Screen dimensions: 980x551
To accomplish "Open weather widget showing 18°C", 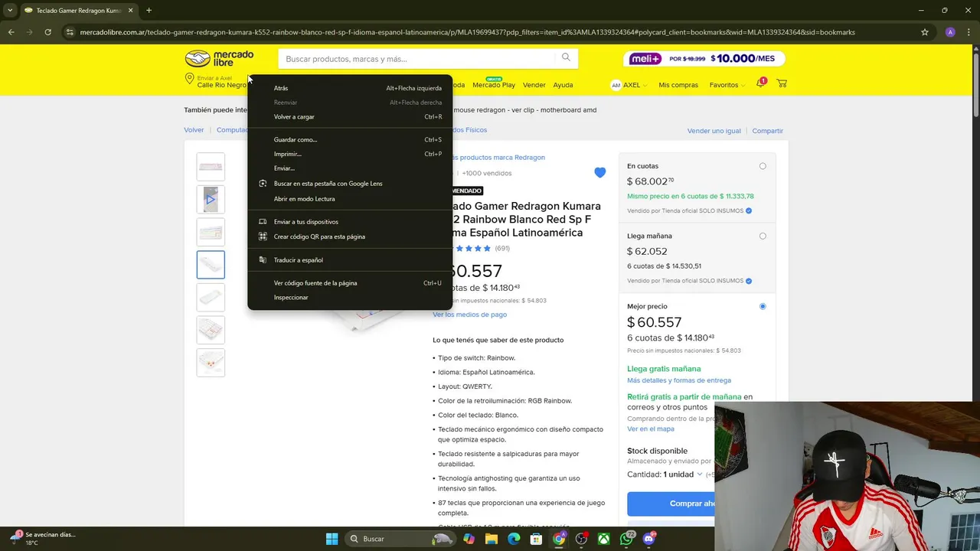I will (44, 539).
